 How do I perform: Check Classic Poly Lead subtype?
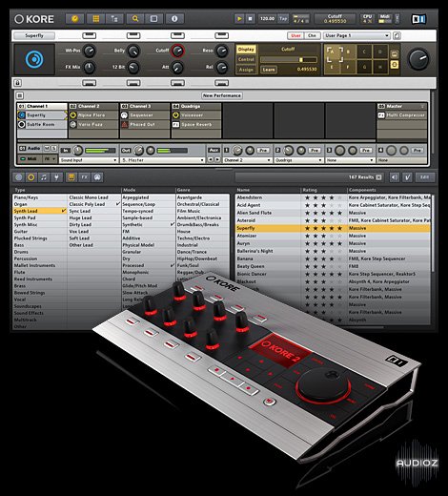coord(94,204)
